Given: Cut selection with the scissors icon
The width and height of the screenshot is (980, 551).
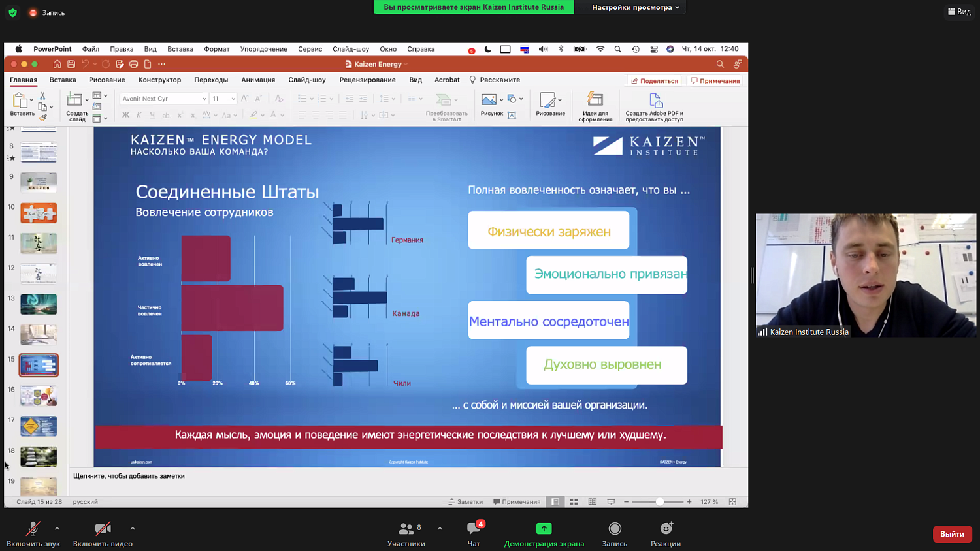Looking at the screenshot, I should [x=42, y=96].
